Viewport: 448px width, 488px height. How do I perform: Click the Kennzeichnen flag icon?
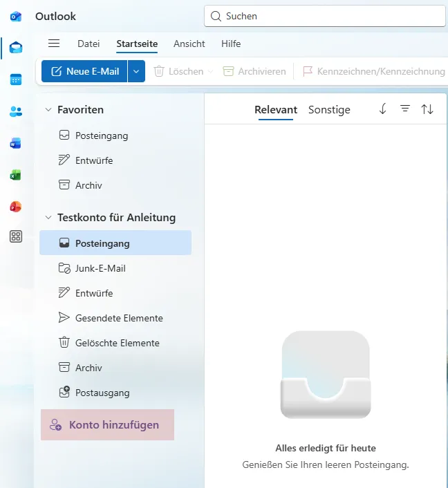[308, 71]
